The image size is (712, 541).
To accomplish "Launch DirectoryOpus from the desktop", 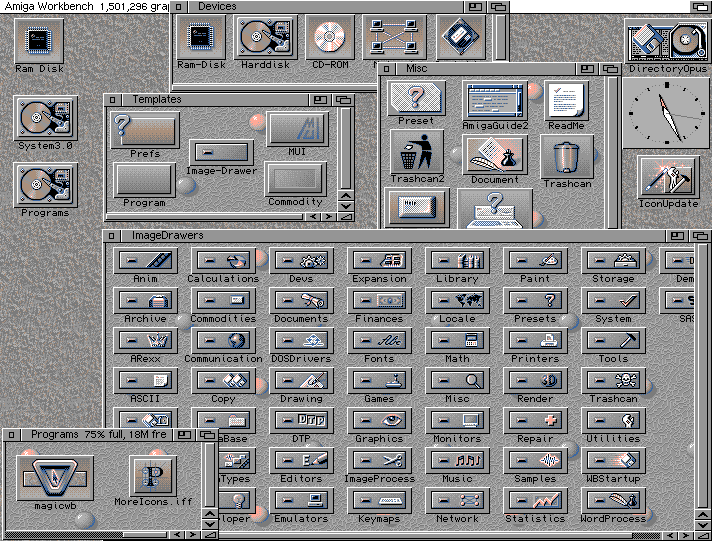I will pyautogui.click(x=668, y=40).
